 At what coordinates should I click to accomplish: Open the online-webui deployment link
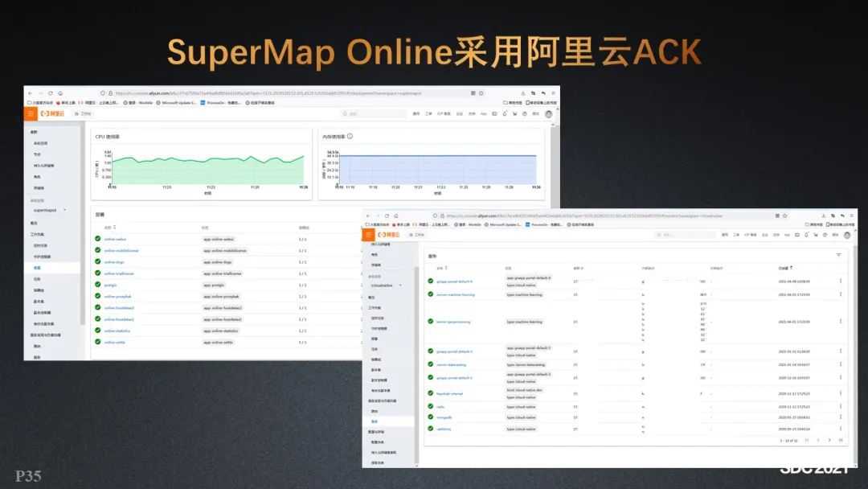click(x=115, y=239)
